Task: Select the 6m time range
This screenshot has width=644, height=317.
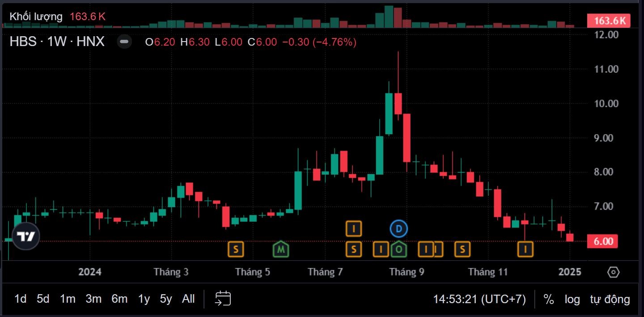Action: [119, 299]
